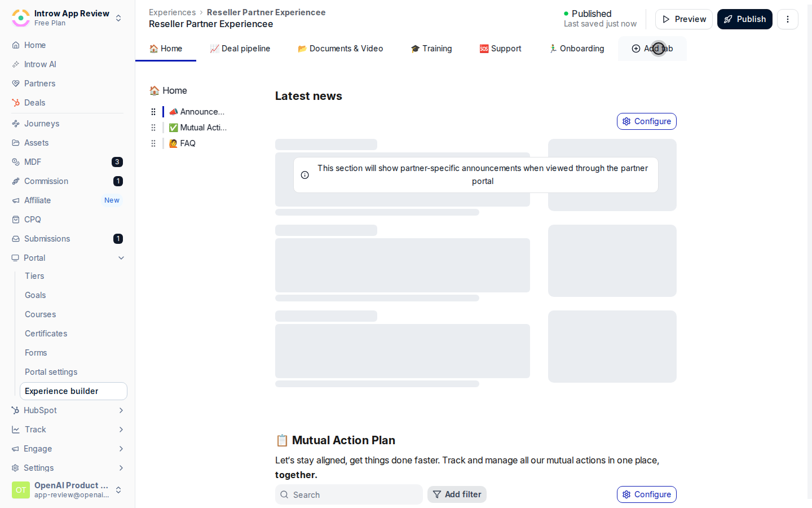Click the Track chart icon
Viewport: 812px width, 508px height.
[16, 430]
